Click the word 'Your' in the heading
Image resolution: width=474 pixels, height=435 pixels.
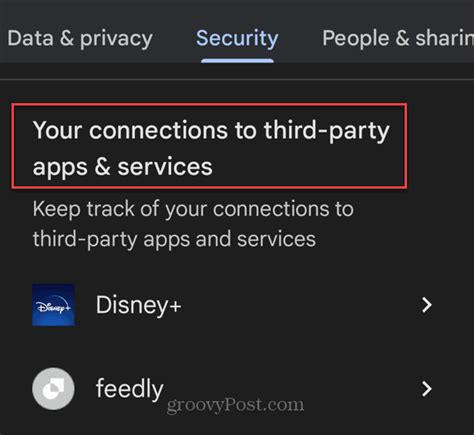57,130
